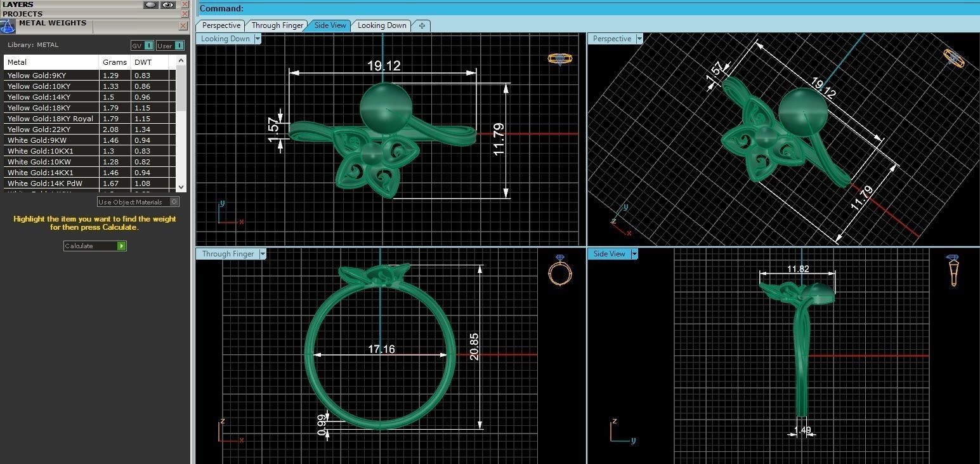Select the White Gold:10KW row

point(89,162)
